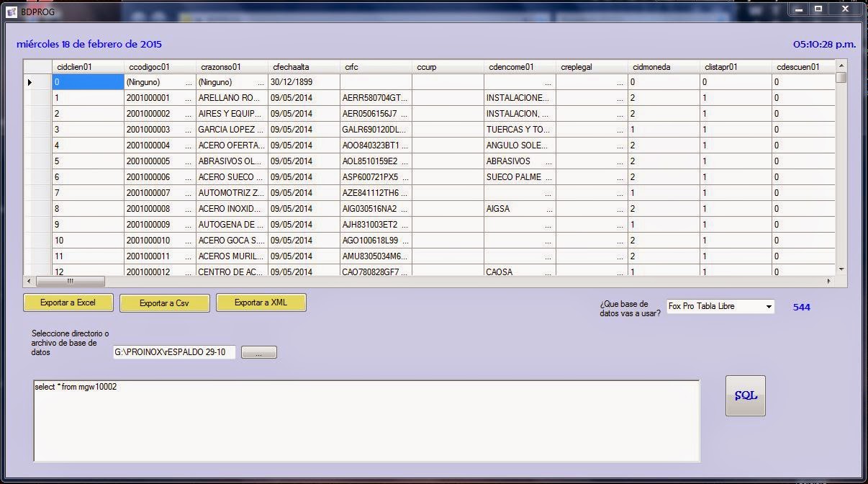Click the vertical scrollbar up arrow of the grid
868x484 pixels.
pyautogui.click(x=841, y=66)
